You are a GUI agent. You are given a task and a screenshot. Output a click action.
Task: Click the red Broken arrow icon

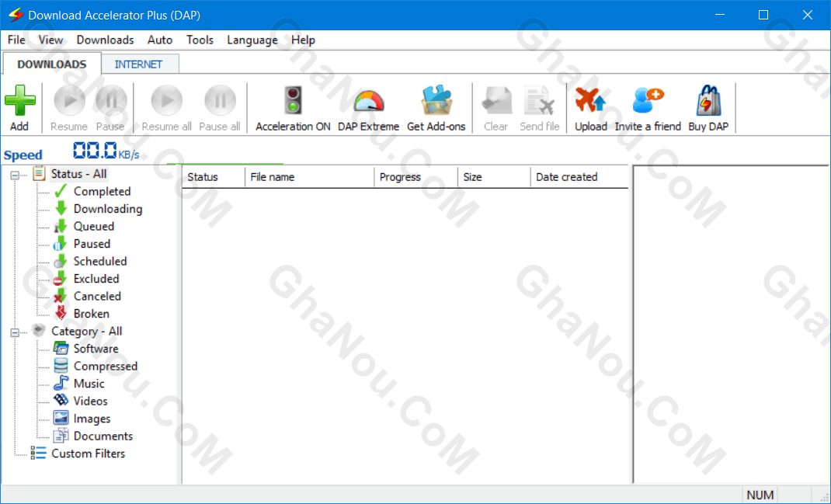[61, 313]
